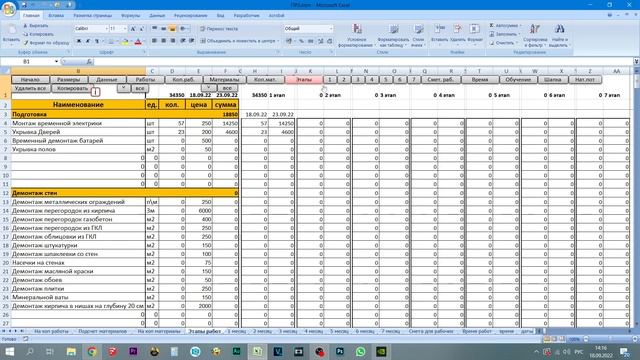The width and height of the screenshot is (640, 360).
Task: Switch to the Вид ribbon tab
Action: tap(220, 16)
